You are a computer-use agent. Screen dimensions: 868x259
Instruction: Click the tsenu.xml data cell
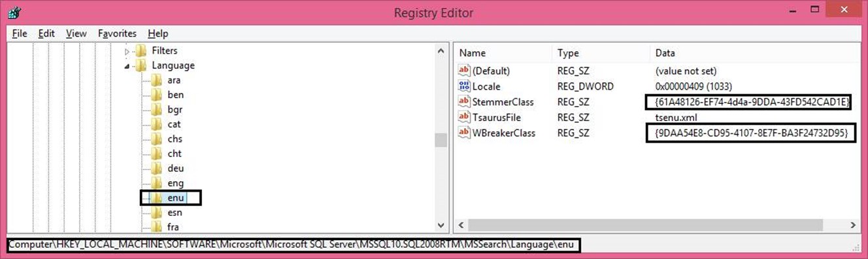[676, 118]
